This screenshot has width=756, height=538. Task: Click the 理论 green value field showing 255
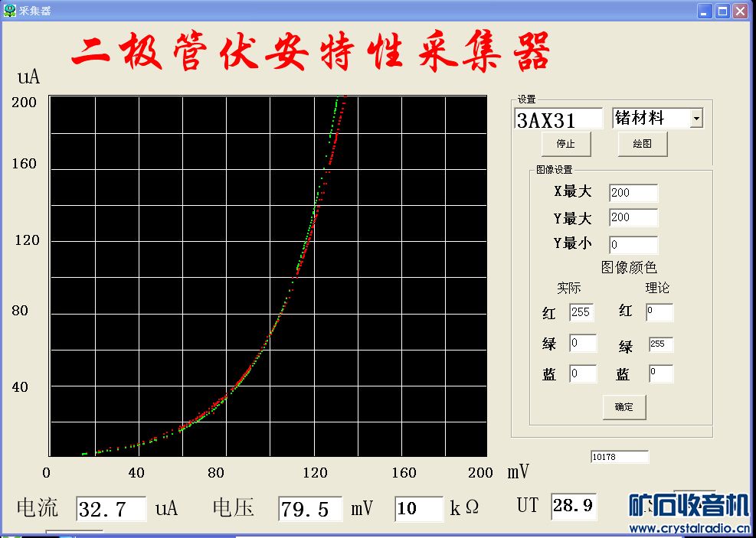tap(660, 344)
